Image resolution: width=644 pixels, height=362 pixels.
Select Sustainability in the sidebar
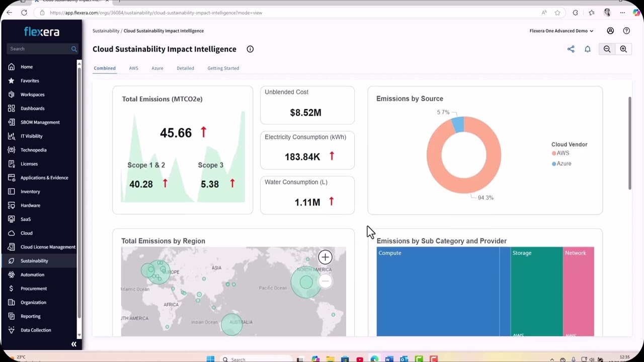pos(34,261)
